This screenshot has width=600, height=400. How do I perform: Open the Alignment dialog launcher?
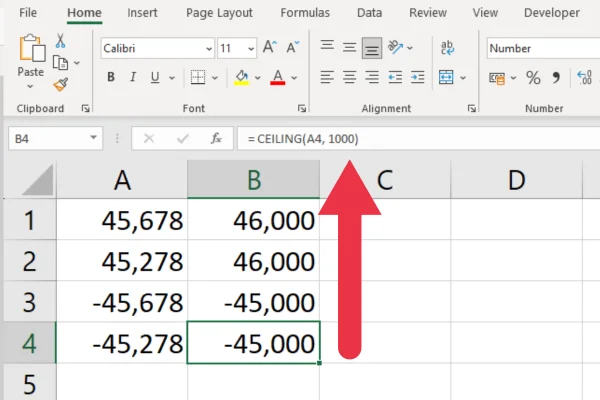(472, 109)
